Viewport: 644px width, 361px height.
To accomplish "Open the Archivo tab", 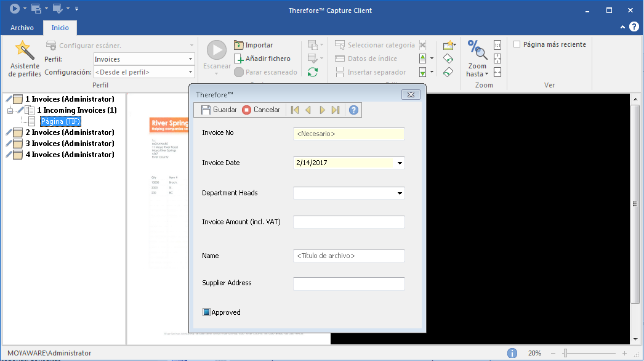I will 22,28.
